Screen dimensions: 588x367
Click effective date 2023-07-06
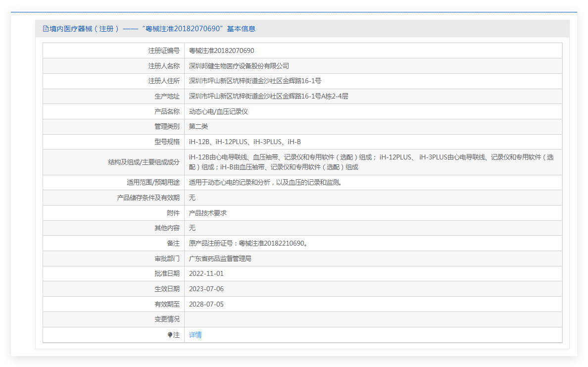(206, 289)
